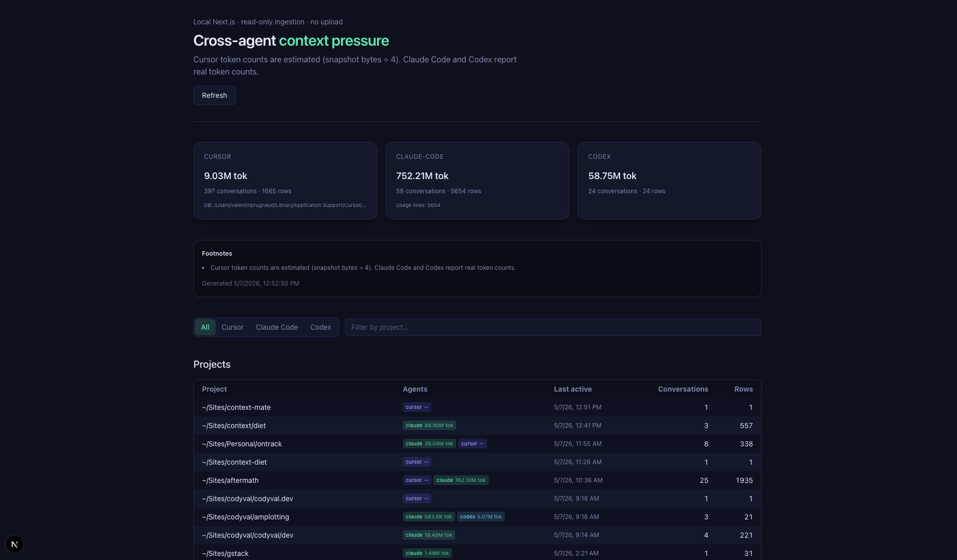
Task: Click the cursor badge in context-diet row
Action: [x=417, y=462]
